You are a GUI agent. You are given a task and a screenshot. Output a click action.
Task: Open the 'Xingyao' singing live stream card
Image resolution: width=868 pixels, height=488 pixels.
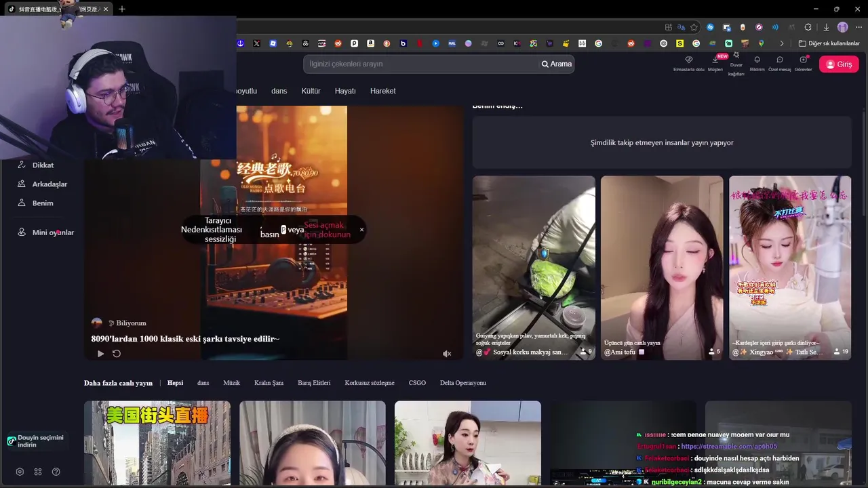pyautogui.click(x=790, y=268)
